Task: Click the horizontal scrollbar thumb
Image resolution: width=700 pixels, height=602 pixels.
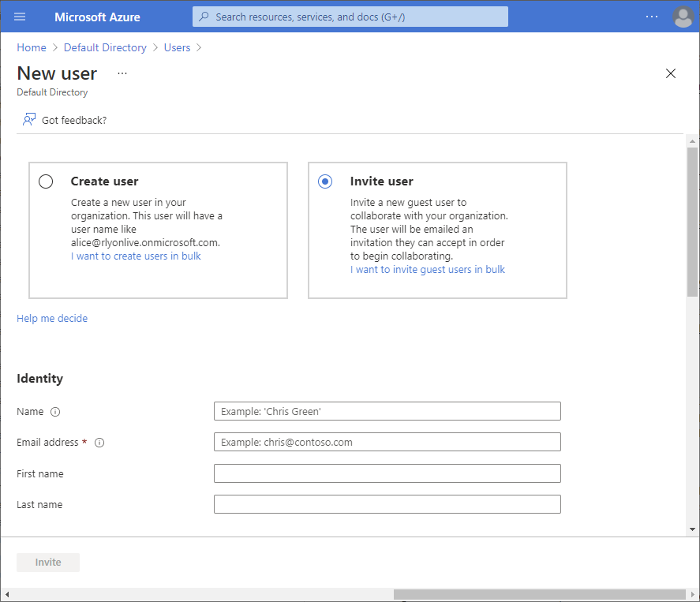Action: (x=539, y=594)
